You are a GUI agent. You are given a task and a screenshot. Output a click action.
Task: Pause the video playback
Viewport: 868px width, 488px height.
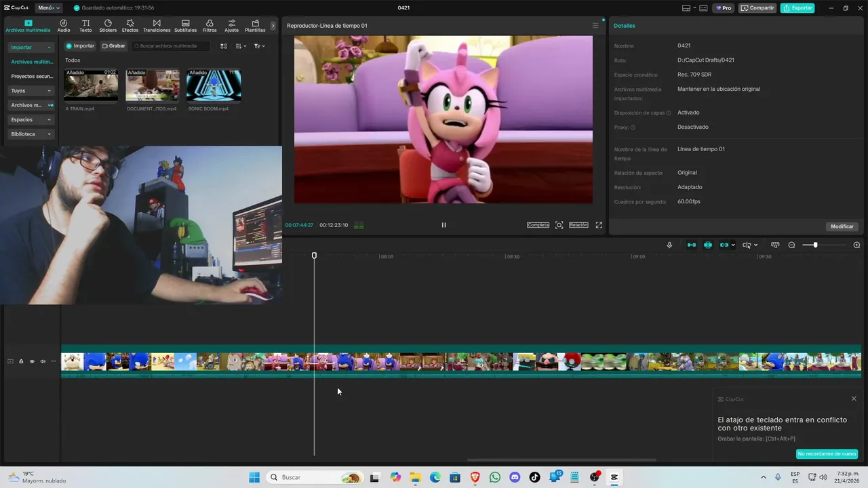pos(444,225)
